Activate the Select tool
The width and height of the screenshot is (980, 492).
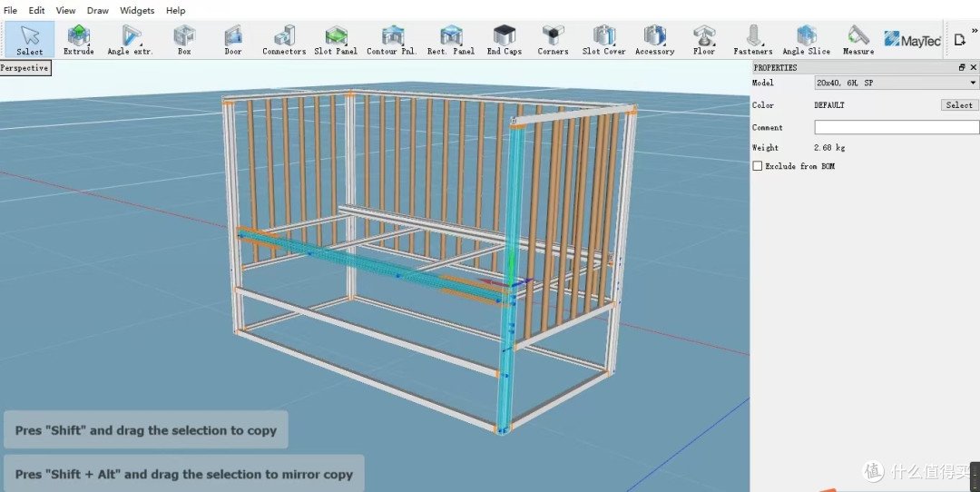29,39
